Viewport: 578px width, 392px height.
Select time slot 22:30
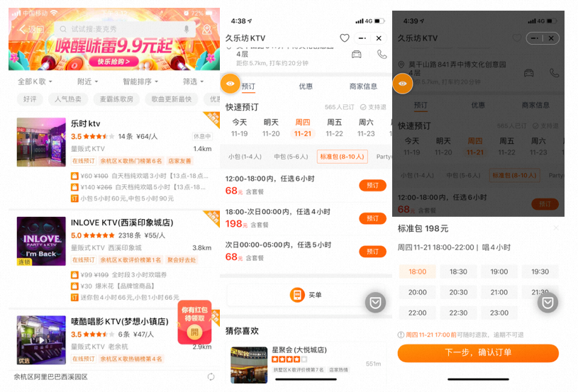pos(458,313)
